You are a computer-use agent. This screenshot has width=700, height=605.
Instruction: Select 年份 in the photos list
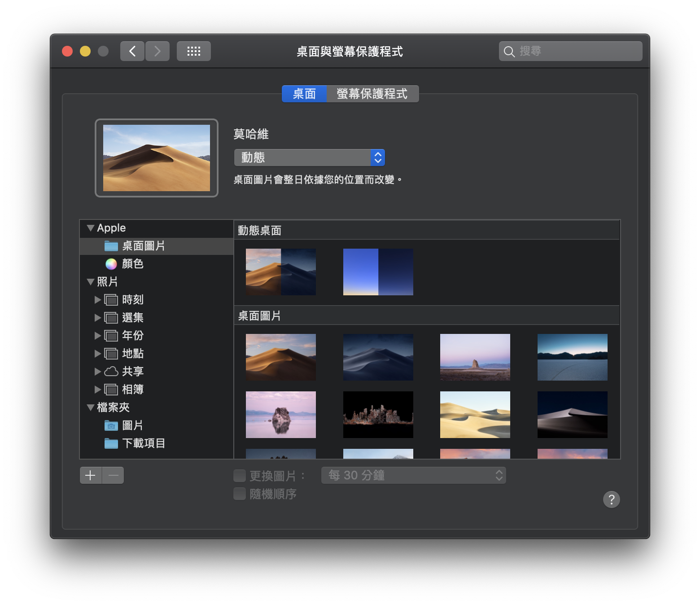(157, 336)
